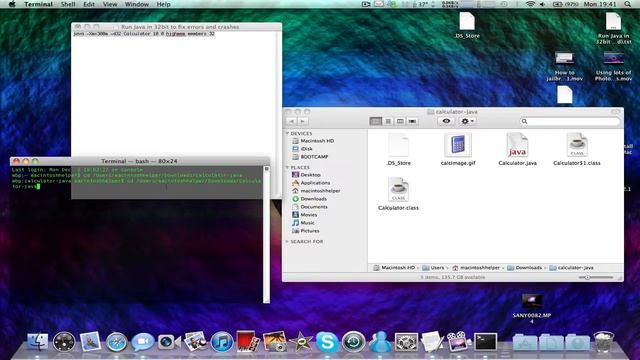Switch Finder to list view

388,121
